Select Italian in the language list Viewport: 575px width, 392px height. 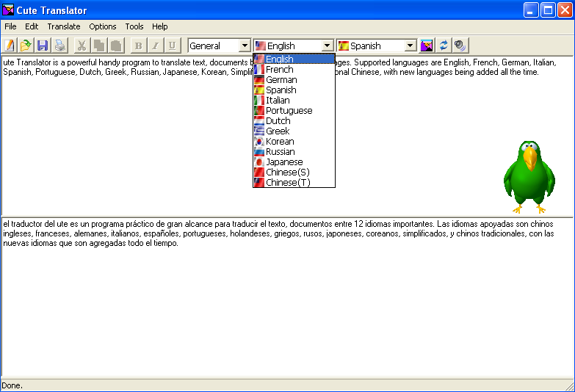[x=294, y=100]
